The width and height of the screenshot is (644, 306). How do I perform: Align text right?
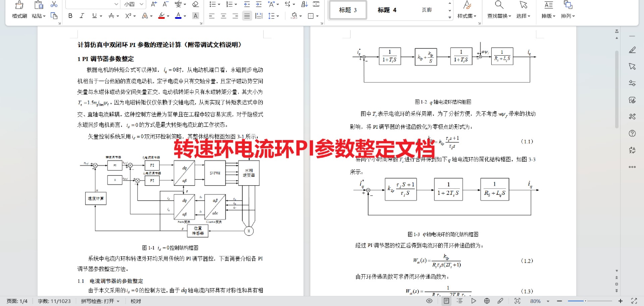235,16
